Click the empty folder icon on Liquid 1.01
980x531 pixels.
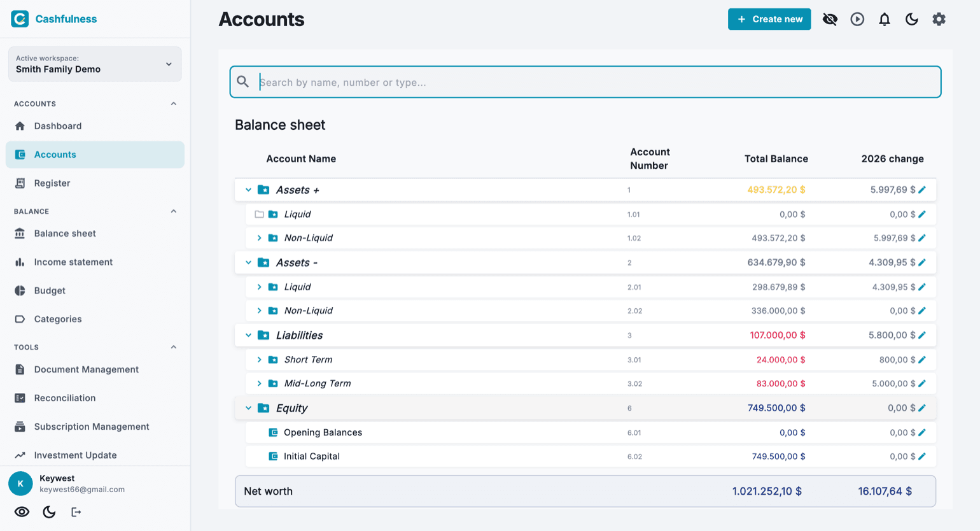pyautogui.click(x=259, y=214)
